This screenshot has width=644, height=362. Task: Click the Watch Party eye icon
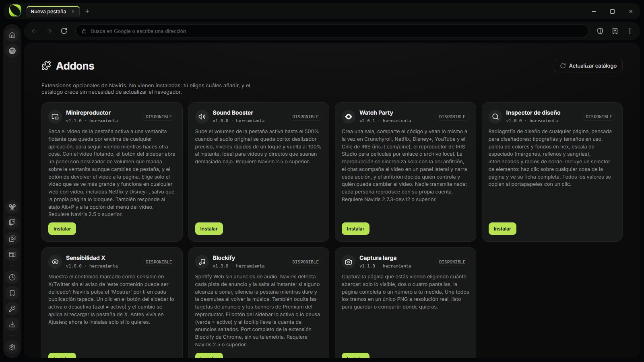click(348, 117)
